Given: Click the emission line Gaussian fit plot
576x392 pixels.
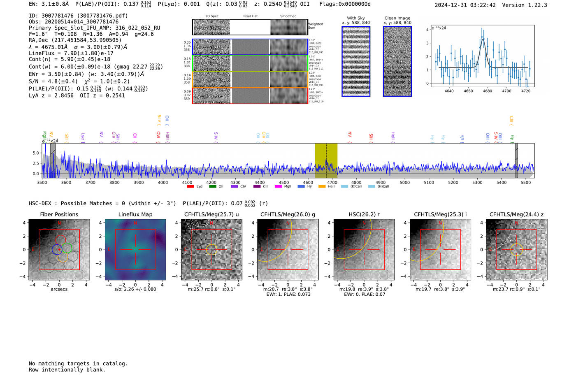Looking at the screenshot, I should pos(483,56).
